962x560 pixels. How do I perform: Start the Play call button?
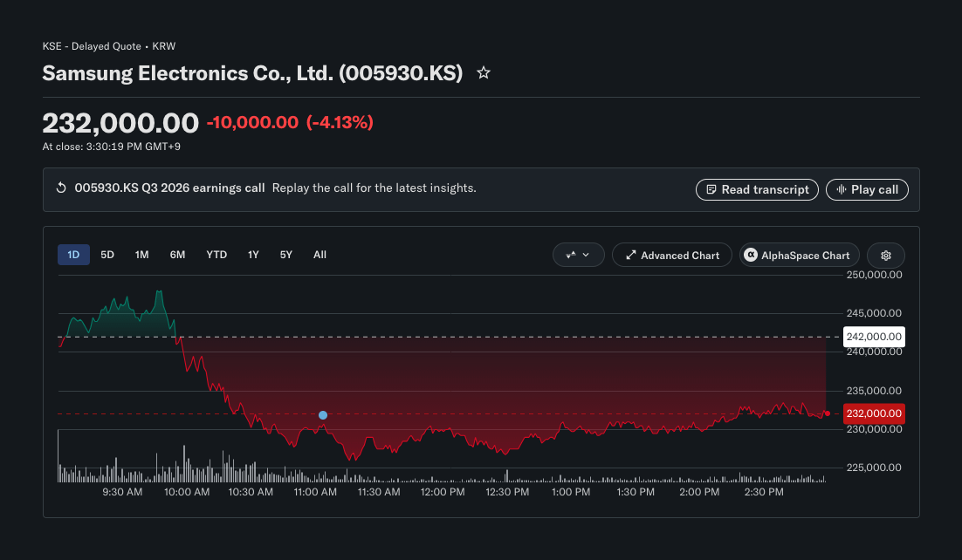point(867,189)
